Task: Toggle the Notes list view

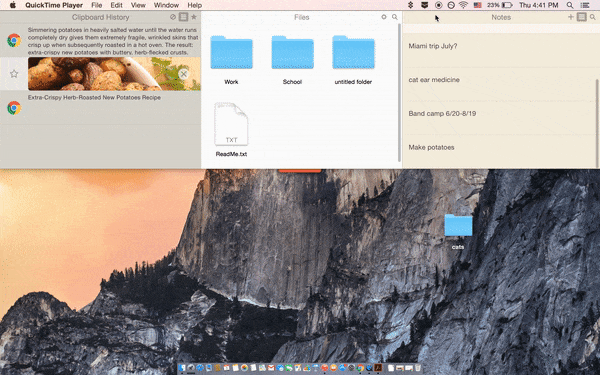Action: pyautogui.click(x=582, y=17)
